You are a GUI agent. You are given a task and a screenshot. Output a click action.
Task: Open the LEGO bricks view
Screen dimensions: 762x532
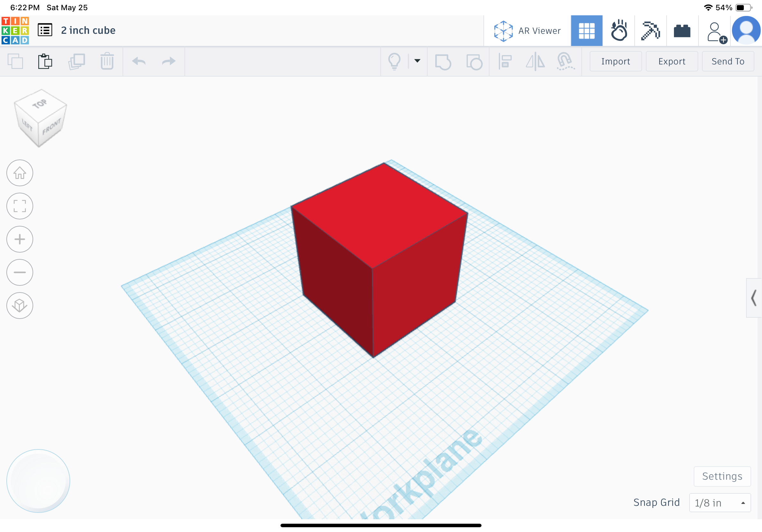682,30
